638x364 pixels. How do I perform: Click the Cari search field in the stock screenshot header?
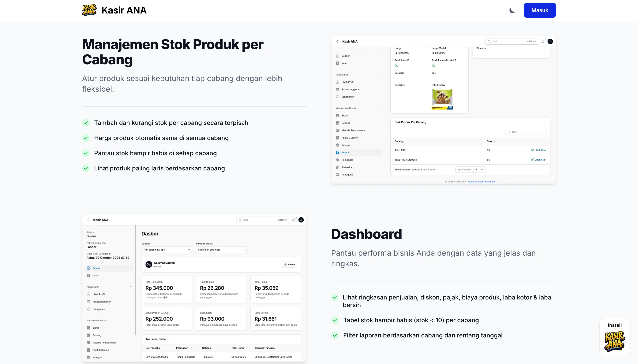(x=512, y=42)
